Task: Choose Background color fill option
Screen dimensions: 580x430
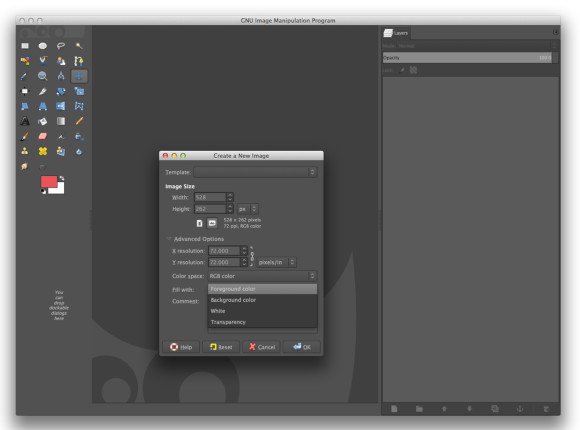Action: coord(262,300)
